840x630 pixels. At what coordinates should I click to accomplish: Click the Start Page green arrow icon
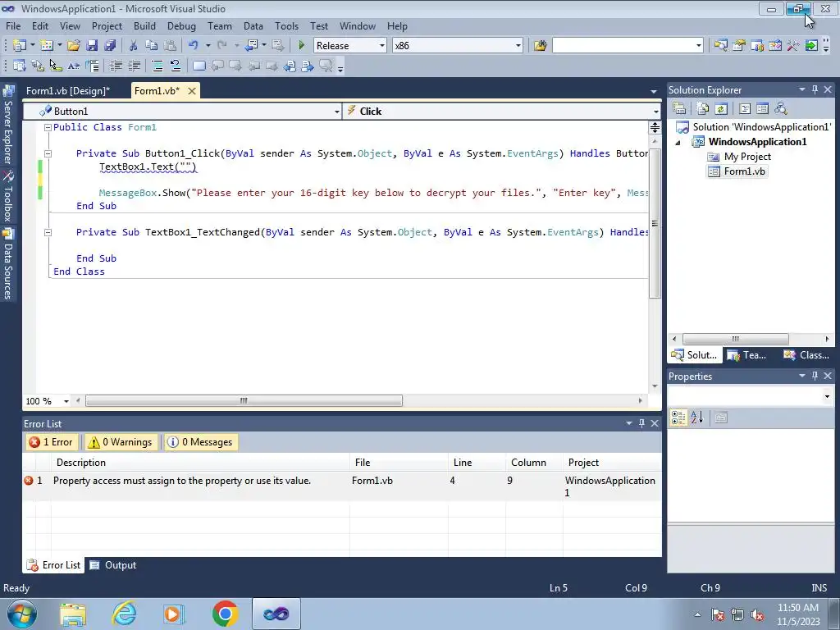tap(811, 46)
